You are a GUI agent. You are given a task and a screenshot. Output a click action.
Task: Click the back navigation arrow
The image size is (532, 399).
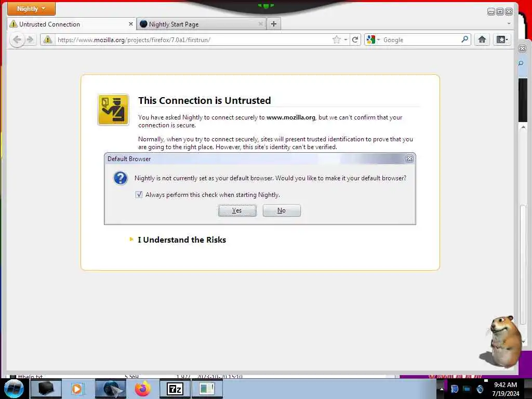[x=17, y=39]
